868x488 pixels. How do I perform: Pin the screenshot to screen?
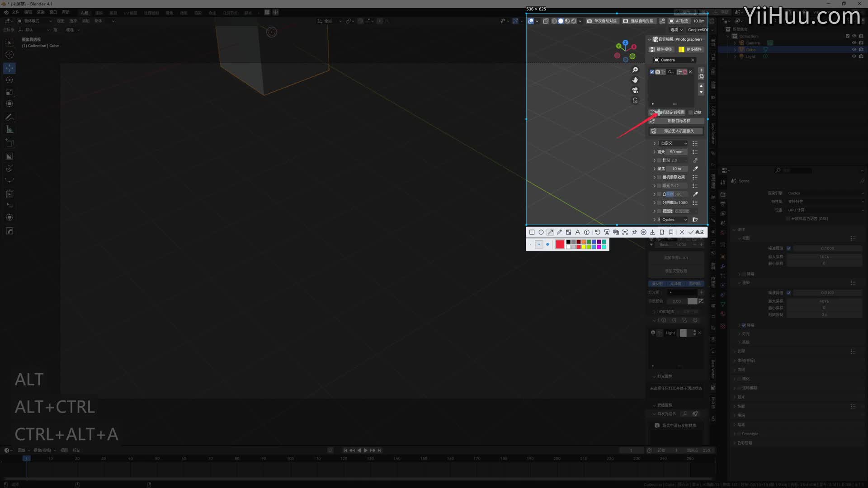point(634,232)
